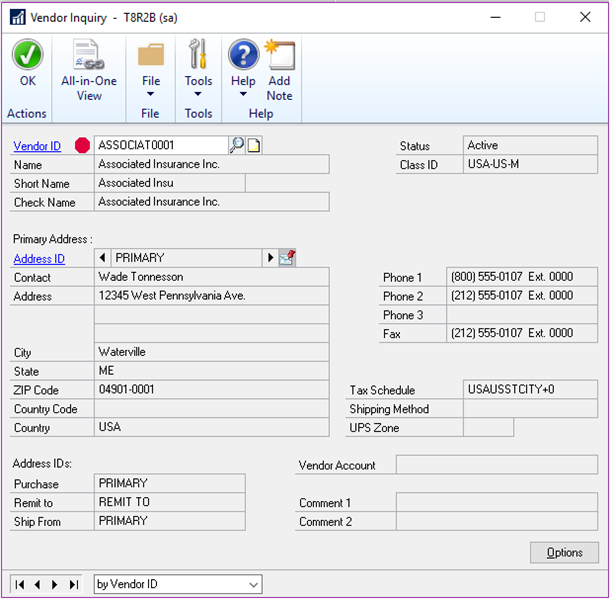Expand the Tools dropdown menu
612x600 pixels.
(x=198, y=96)
